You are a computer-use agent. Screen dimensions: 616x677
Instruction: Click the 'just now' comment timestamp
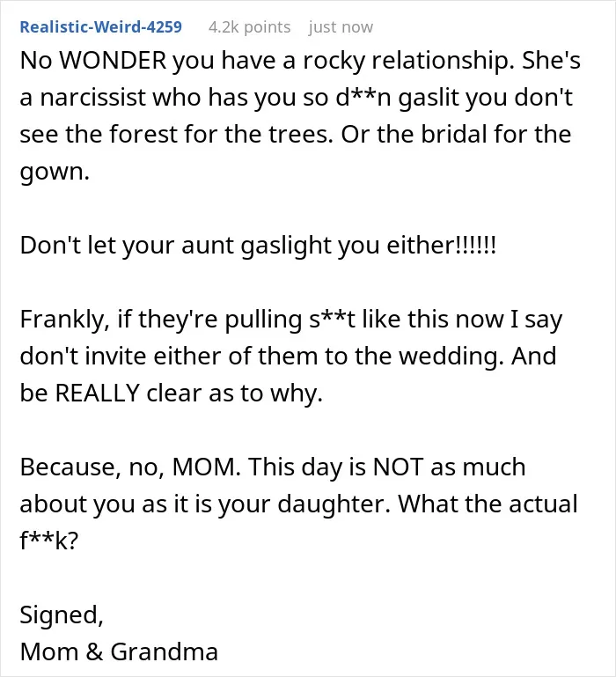coord(341,26)
